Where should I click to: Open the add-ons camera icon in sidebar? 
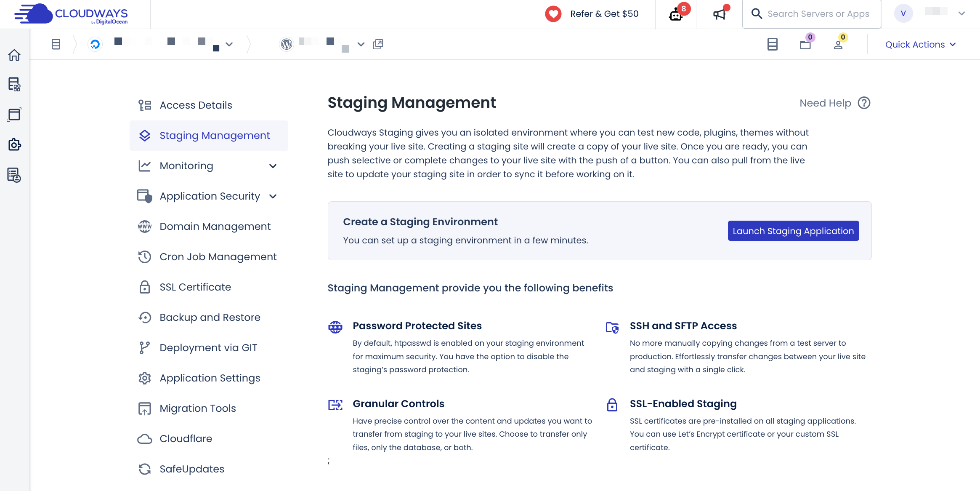pos(14,145)
